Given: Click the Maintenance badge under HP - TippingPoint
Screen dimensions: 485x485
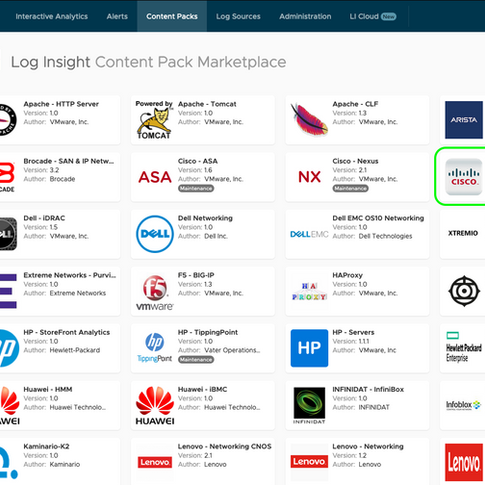Looking at the screenshot, I should [196, 360].
